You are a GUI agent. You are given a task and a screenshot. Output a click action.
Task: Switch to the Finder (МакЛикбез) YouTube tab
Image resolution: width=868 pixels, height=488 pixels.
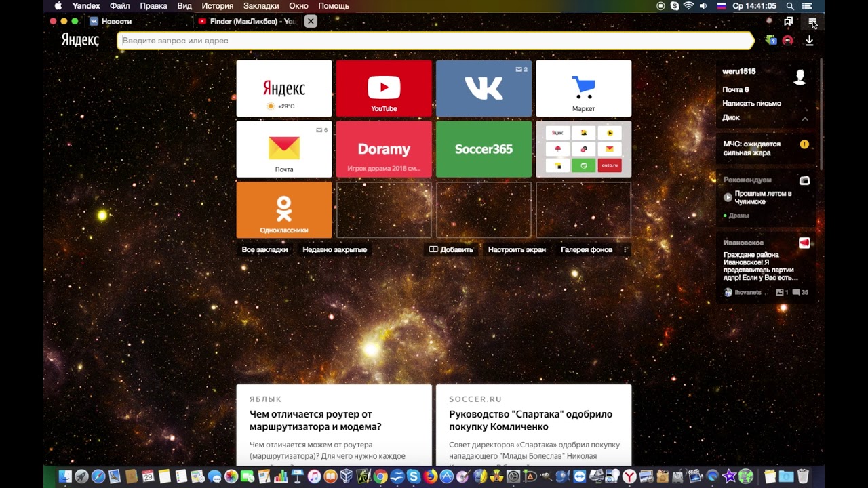[248, 22]
